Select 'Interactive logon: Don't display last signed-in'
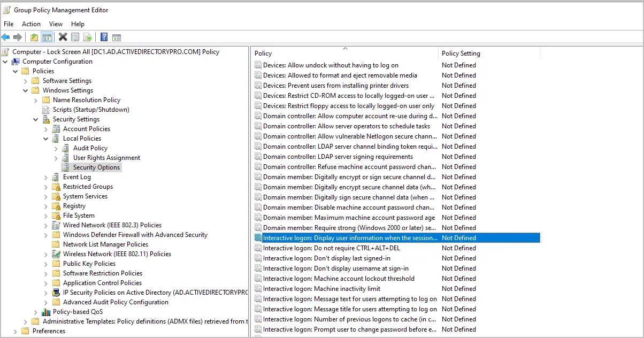 (x=326, y=258)
